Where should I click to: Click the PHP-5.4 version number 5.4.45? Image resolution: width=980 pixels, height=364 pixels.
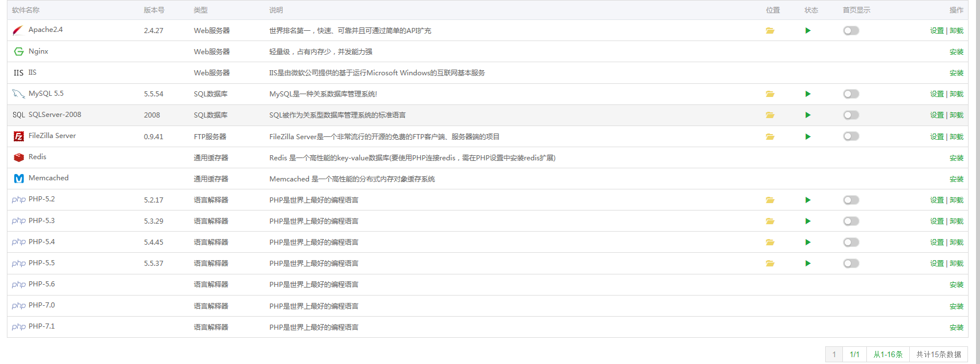[x=154, y=242]
